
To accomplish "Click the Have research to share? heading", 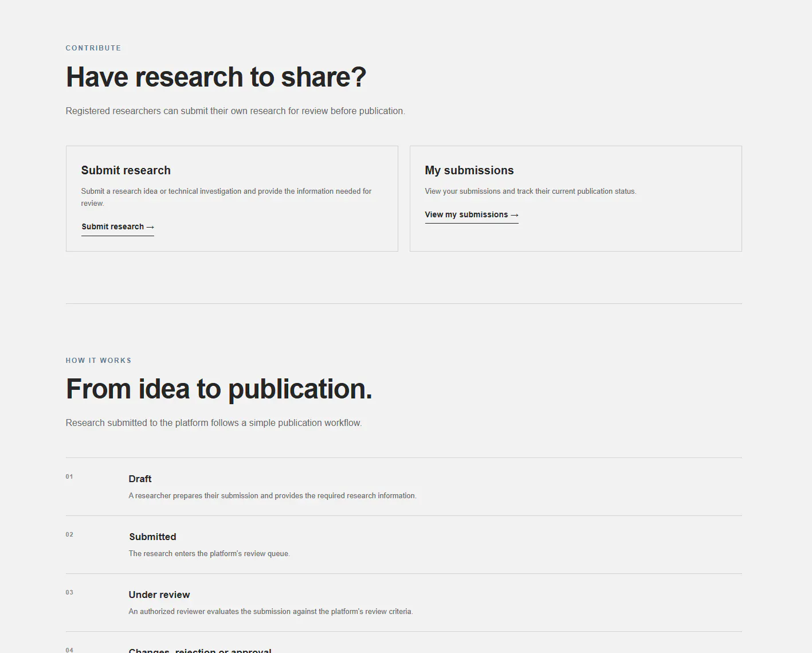I will pyautogui.click(x=216, y=77).
